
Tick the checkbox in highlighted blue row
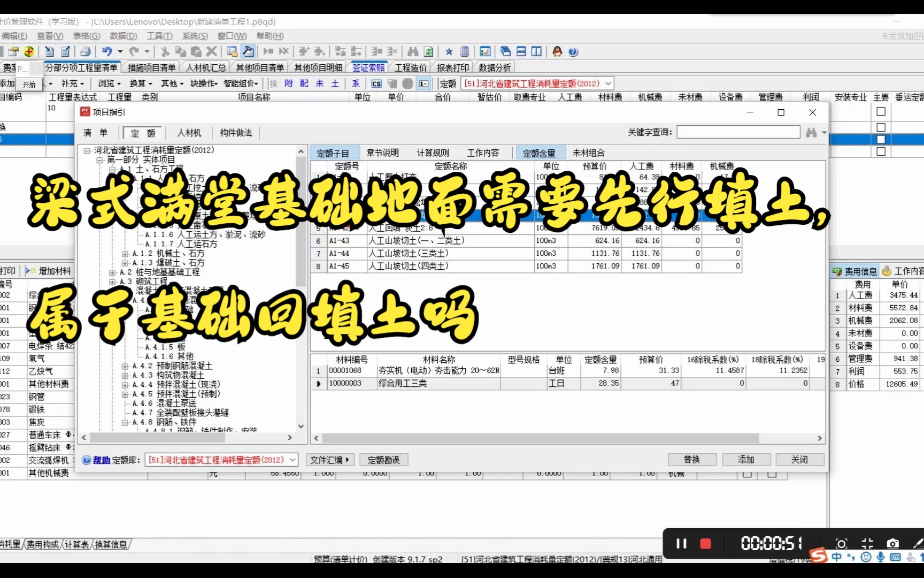click(881, 139)
